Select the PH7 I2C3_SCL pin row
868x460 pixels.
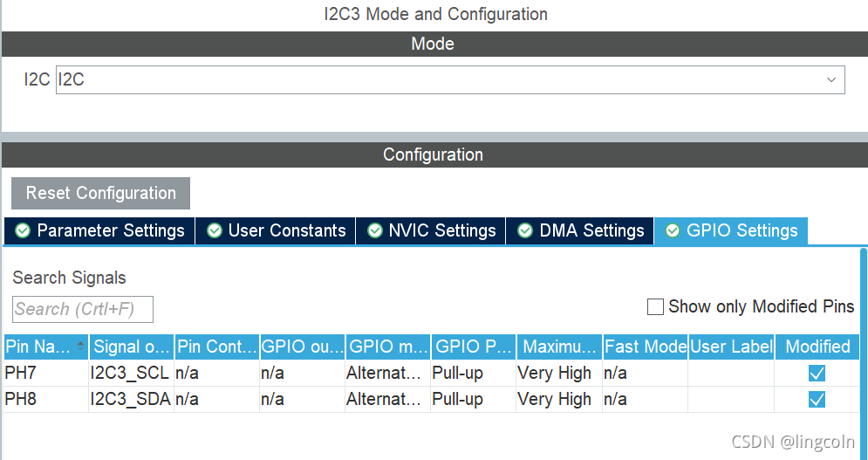431,373
